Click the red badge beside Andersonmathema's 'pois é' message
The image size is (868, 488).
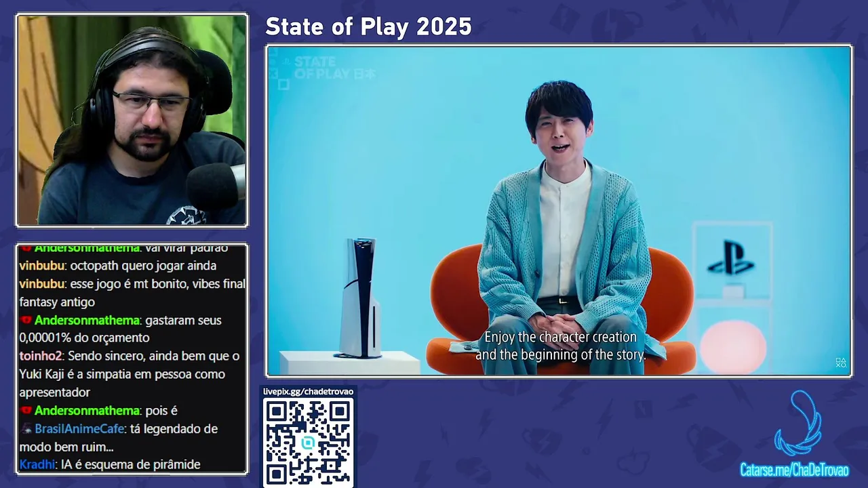point(26,411)
